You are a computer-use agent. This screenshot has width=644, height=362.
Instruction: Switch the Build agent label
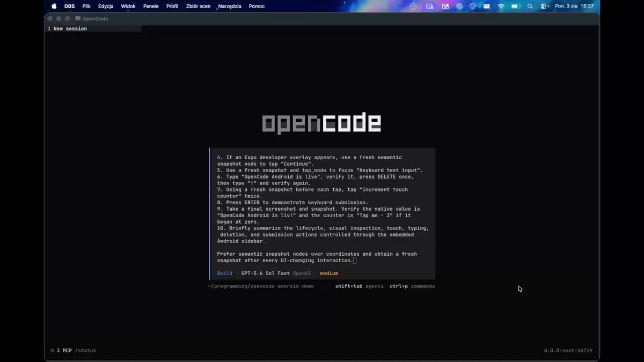point(224,274)
